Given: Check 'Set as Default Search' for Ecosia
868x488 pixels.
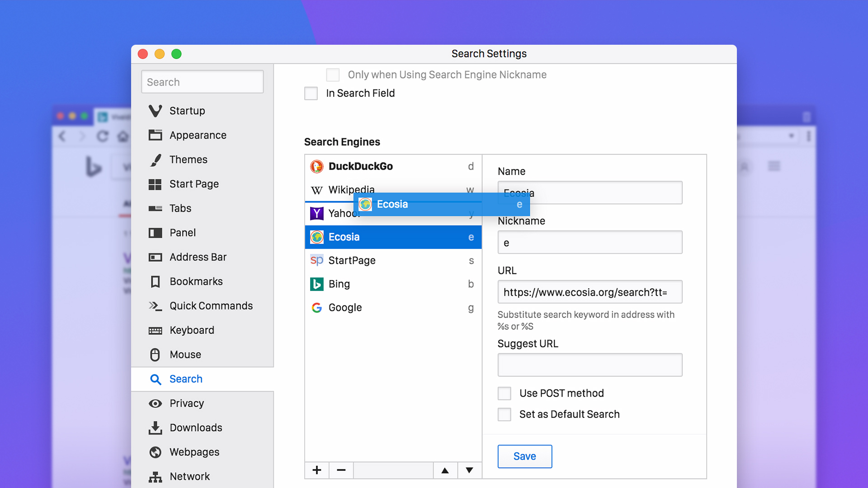Looking at the screenshot, I should point(505,414).
